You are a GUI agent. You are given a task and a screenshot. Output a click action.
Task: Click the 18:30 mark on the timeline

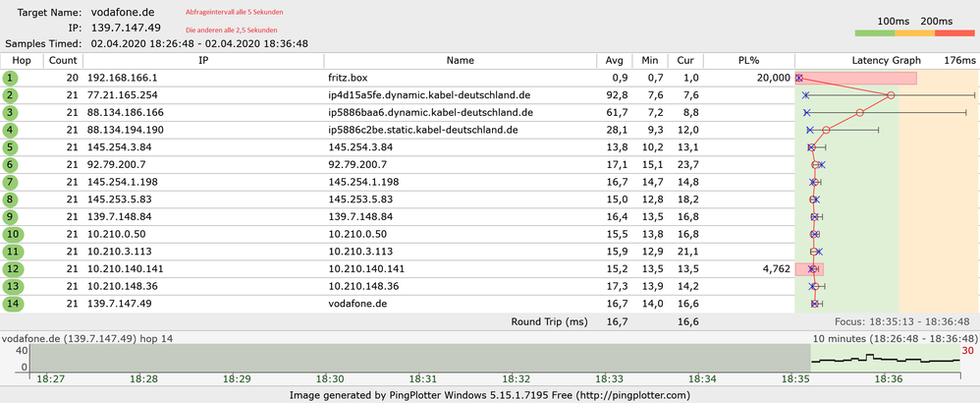point(330,378)
